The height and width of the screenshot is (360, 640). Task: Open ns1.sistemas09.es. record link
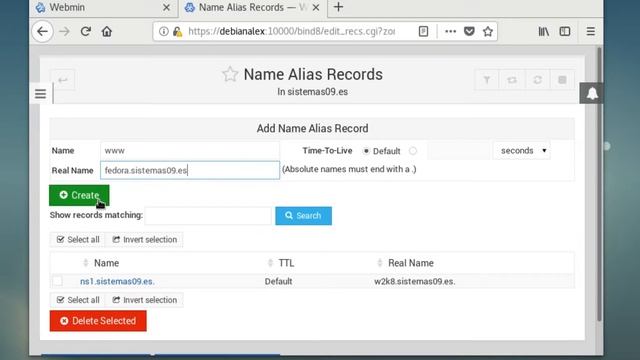(117, 281)
